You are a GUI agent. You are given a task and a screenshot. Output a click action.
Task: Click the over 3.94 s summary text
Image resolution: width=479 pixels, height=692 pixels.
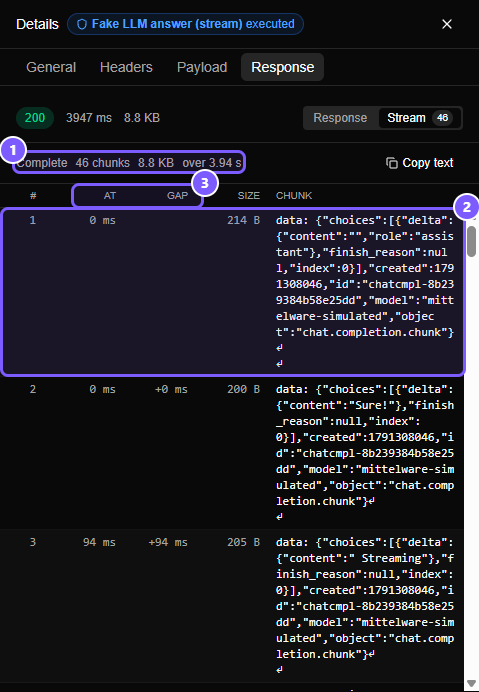212,163
